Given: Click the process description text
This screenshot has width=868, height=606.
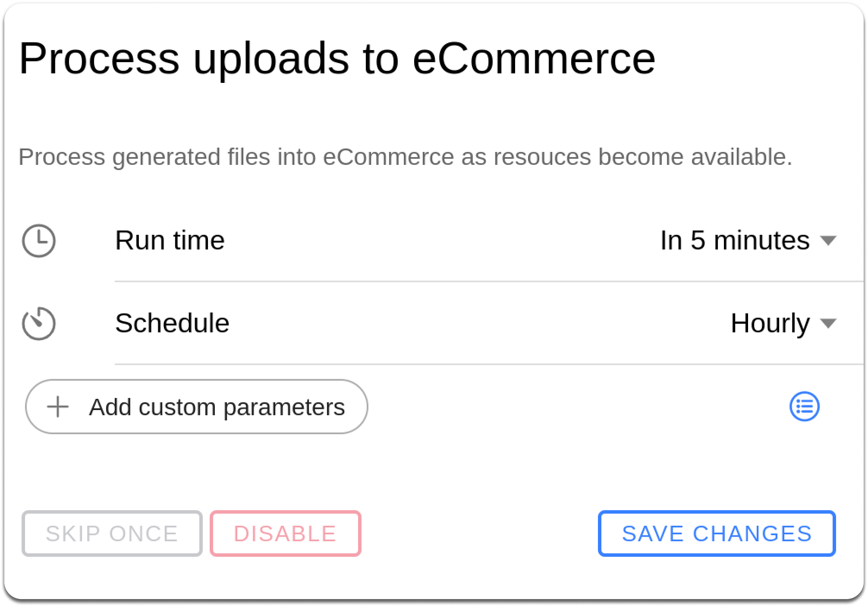Looking at the screenshot, I should (x=405, y=157).
